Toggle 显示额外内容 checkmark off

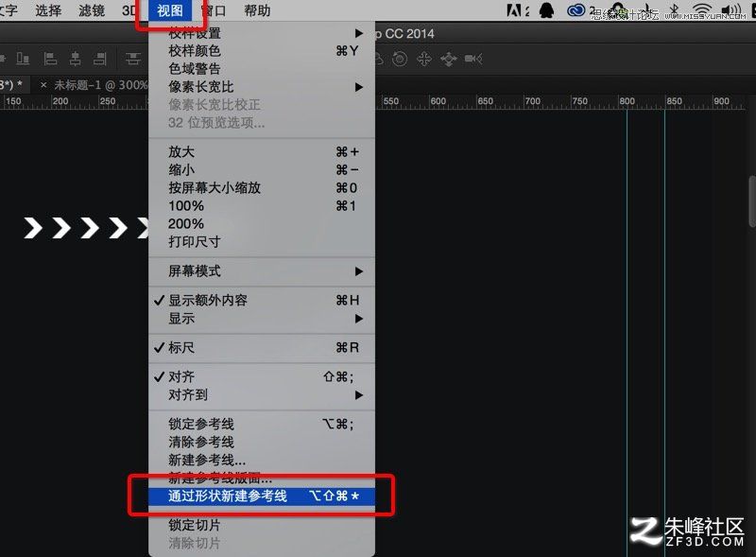262,300
